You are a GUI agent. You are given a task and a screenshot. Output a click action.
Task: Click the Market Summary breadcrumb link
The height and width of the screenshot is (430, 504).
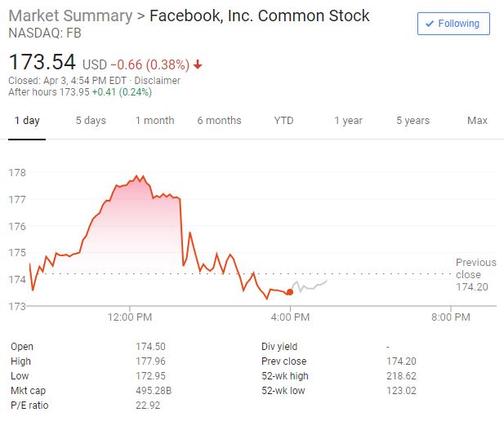click(x=69, y=16)
